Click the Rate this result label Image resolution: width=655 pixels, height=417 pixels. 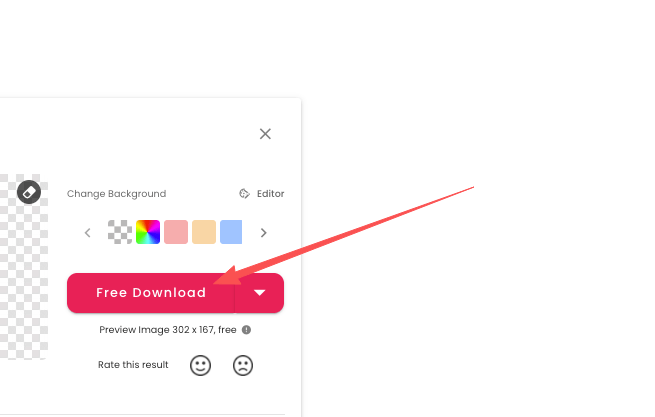click(x=133, y=365)
